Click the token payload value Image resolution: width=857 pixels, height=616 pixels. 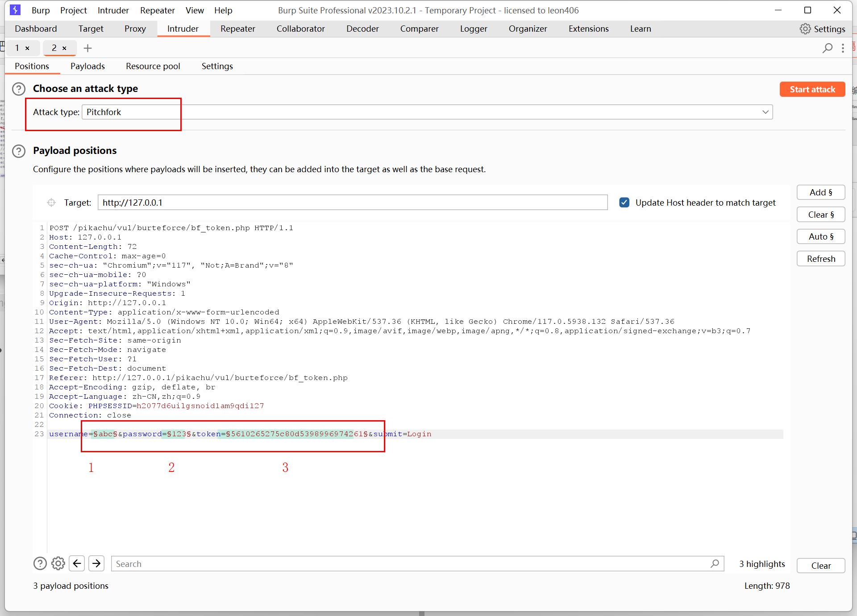coord(297,434)
